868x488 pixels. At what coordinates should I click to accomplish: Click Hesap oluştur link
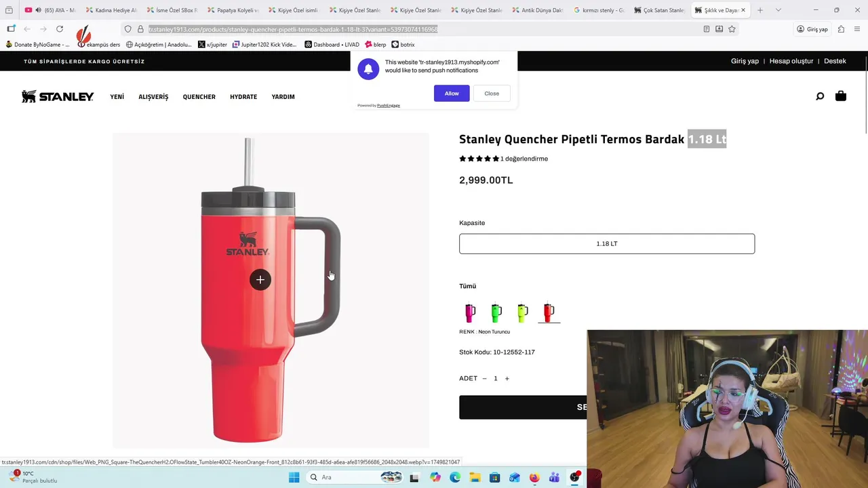[791, 61]
